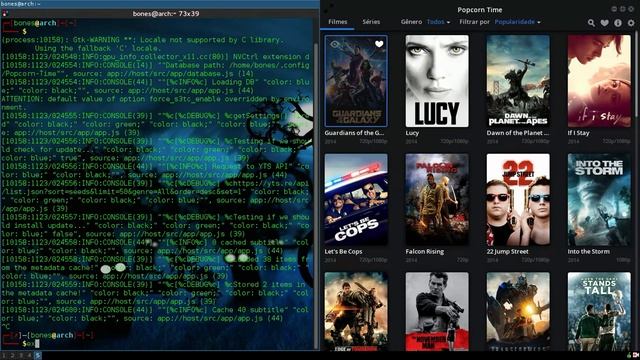Viewport: 640px width, 360px height.
Task: Click the '22 Jump Street' title text
Action: click(x=507, y=252)
